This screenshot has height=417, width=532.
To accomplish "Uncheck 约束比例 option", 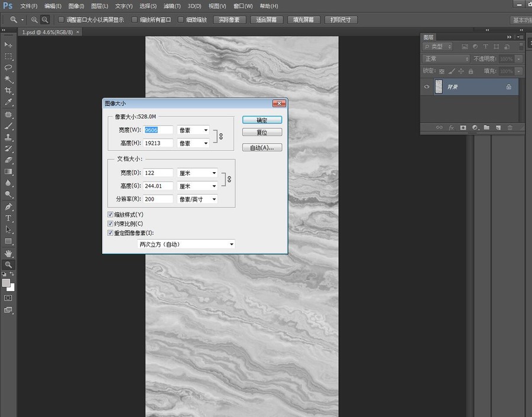I will click(x=111, y=224).
